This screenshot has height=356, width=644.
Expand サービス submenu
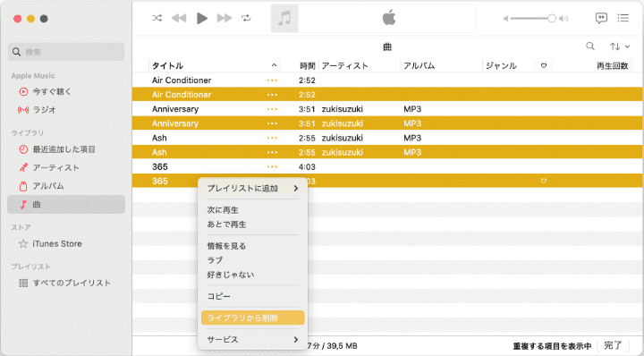(252, 340)
